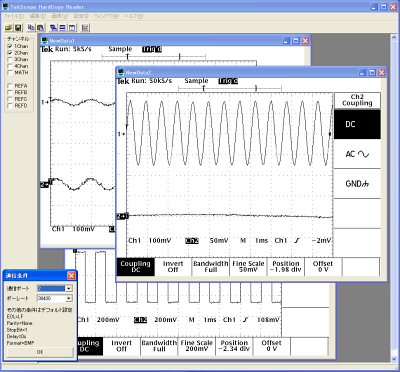
Task: Click the tile vertically toolbar icon
Action: pyautogui.click(x=72, y=27)
